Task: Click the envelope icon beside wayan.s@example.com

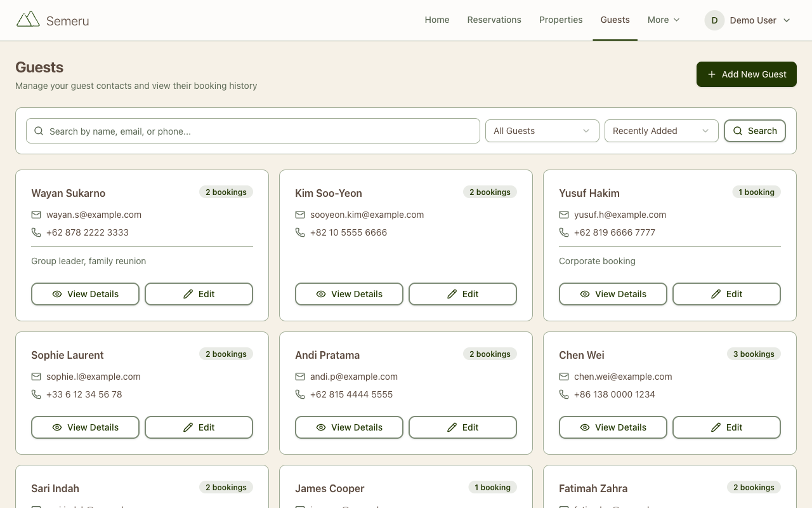Action: pos(36,215)
